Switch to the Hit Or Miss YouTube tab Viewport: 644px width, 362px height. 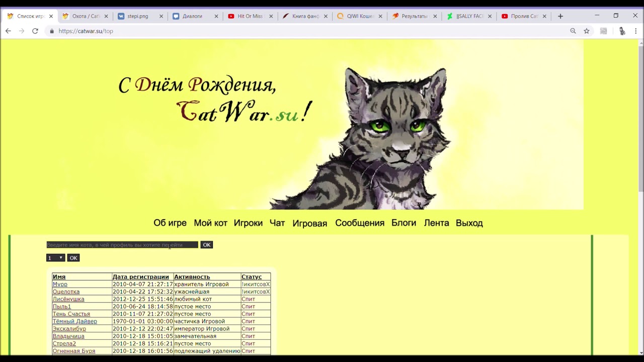point(249,16)
